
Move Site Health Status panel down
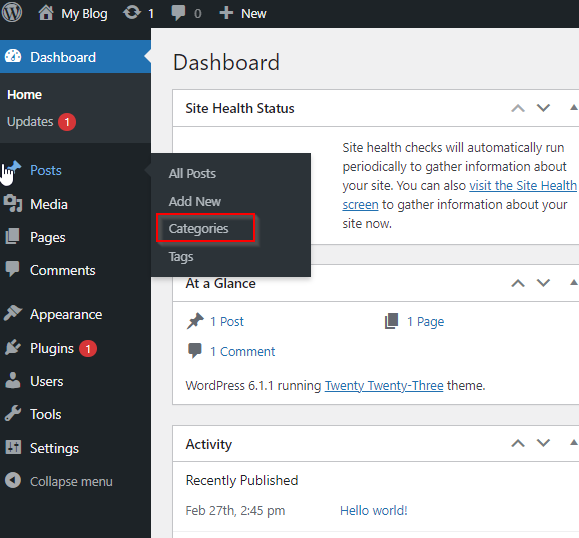tap(543, 108)
